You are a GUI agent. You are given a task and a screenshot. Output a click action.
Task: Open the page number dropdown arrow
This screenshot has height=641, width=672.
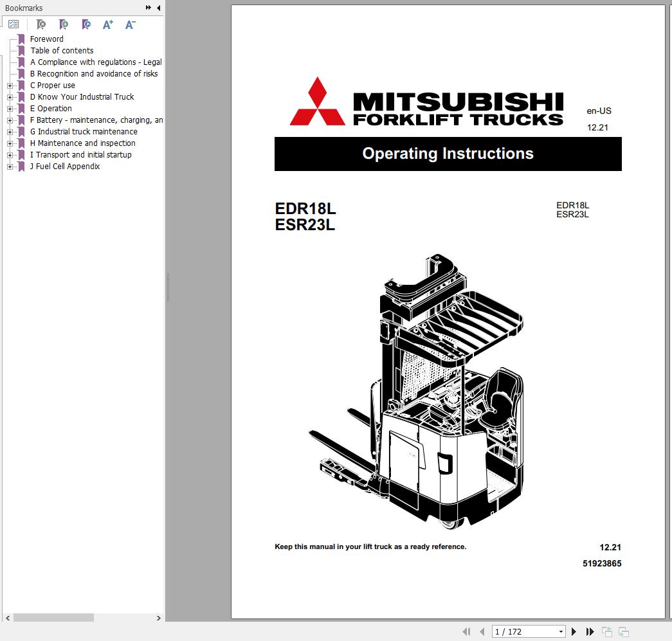click(x=561, y=631)
